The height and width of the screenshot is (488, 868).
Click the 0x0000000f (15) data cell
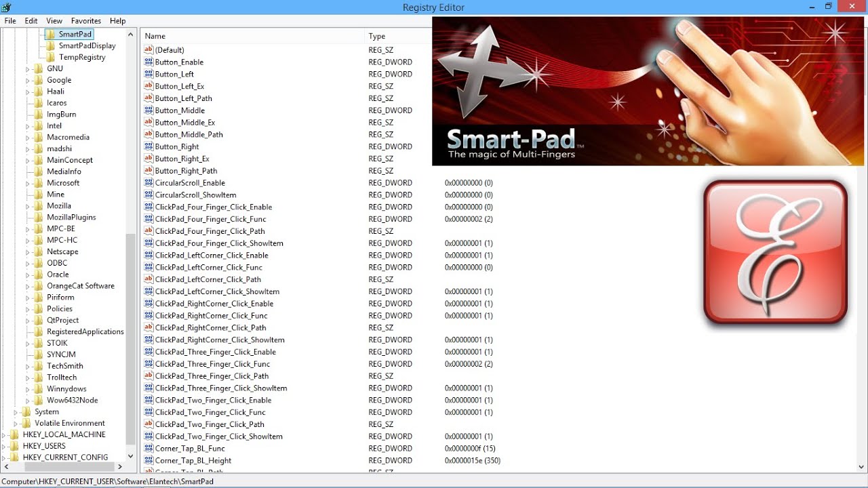[470, 449]
